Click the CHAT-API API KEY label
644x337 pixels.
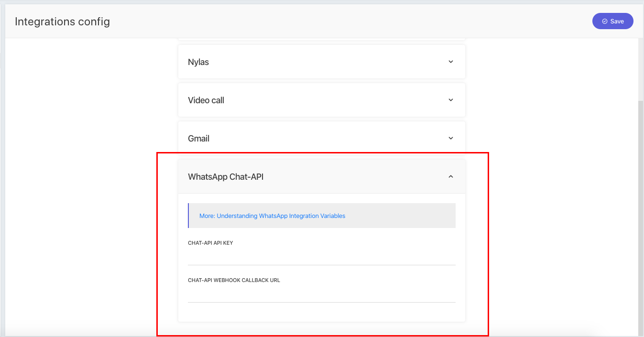coord(210,243)
